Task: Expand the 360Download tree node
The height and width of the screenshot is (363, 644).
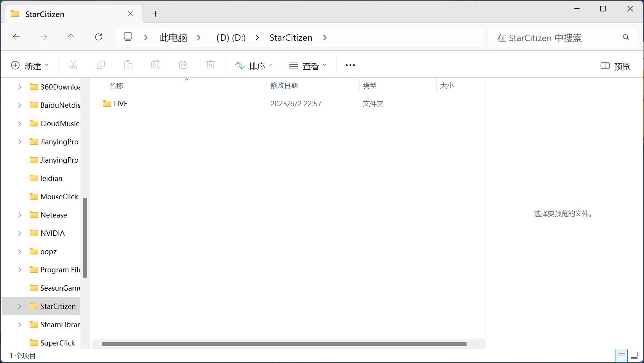Action: pyautogui.click(x=20, y=87)
